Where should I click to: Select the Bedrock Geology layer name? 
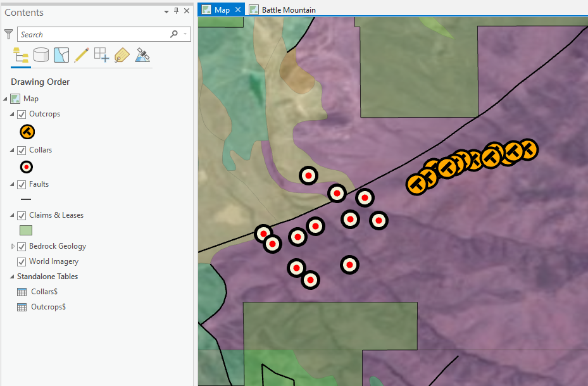click(58, 246)
